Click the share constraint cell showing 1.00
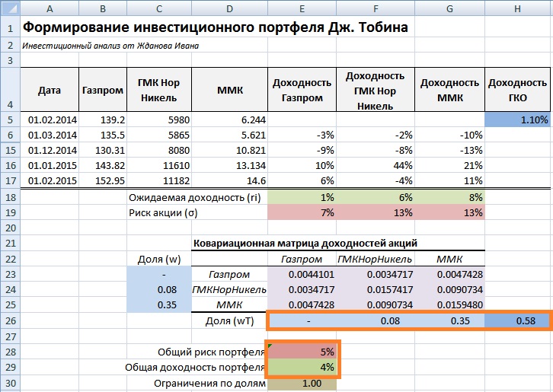 pos(303,384)
